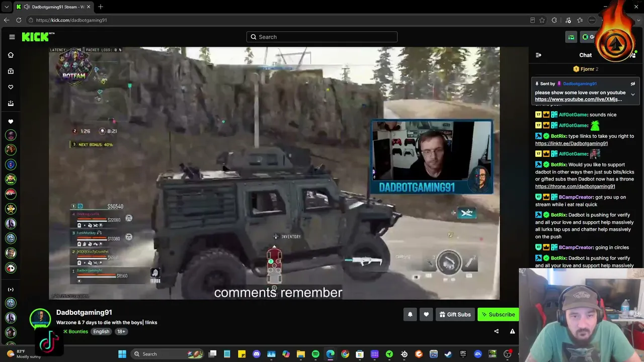Open the recommended live section icon in sidebar

click(x=11, y=290)
